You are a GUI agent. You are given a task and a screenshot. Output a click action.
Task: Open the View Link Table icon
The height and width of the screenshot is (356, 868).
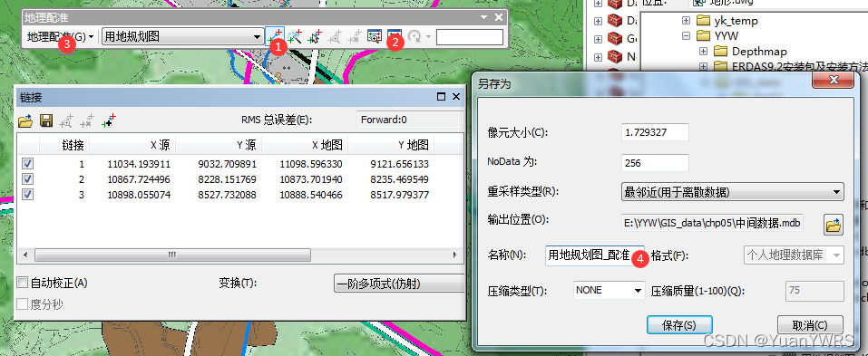point(395,37)
